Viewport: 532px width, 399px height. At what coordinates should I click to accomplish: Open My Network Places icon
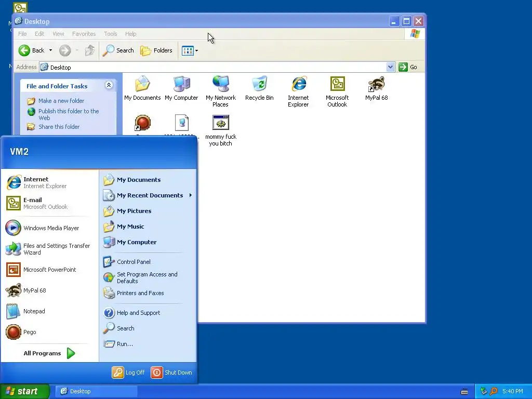coord(220,91)
